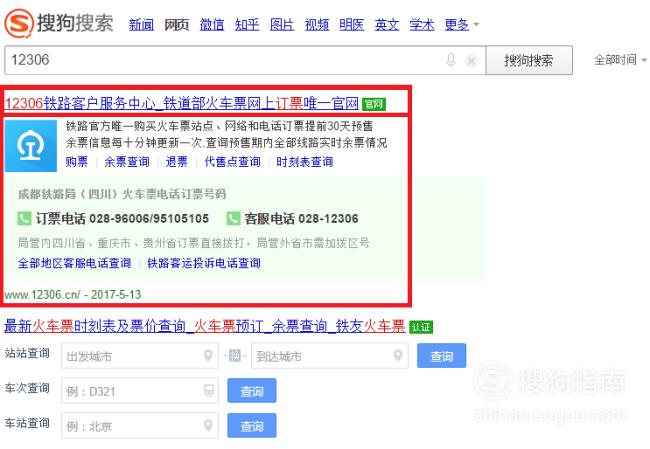650x449 pixels.
Task: Click the 搜狗搜索 search button
Action: click(529, 61)
